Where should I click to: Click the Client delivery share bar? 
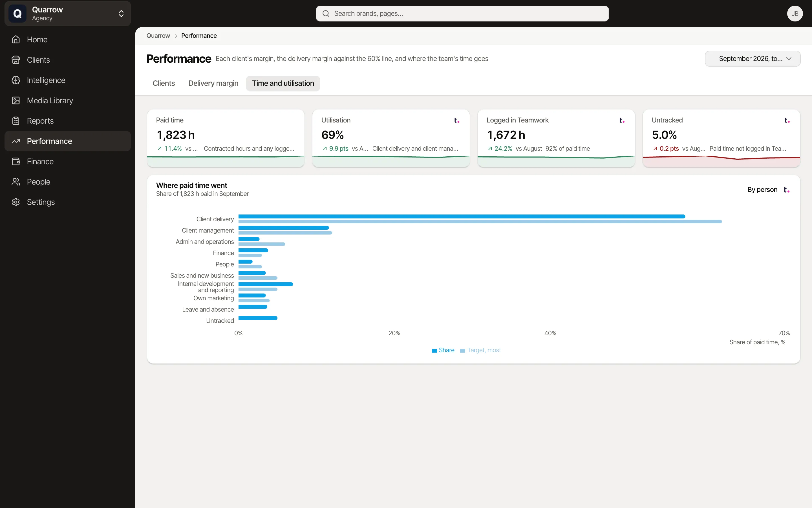(x=462, y=216)
